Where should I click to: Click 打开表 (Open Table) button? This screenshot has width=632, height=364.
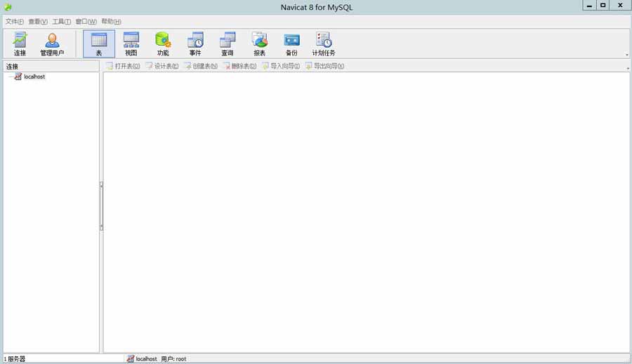(123, 66)
